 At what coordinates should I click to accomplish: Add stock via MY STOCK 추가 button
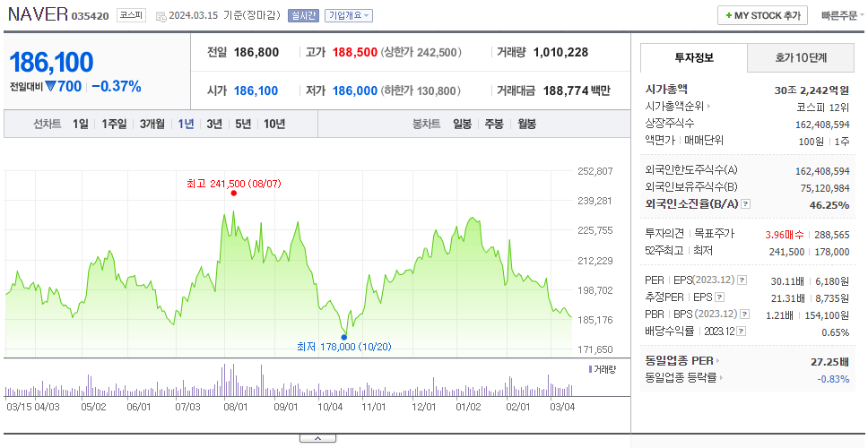click(x=762, y=15)
